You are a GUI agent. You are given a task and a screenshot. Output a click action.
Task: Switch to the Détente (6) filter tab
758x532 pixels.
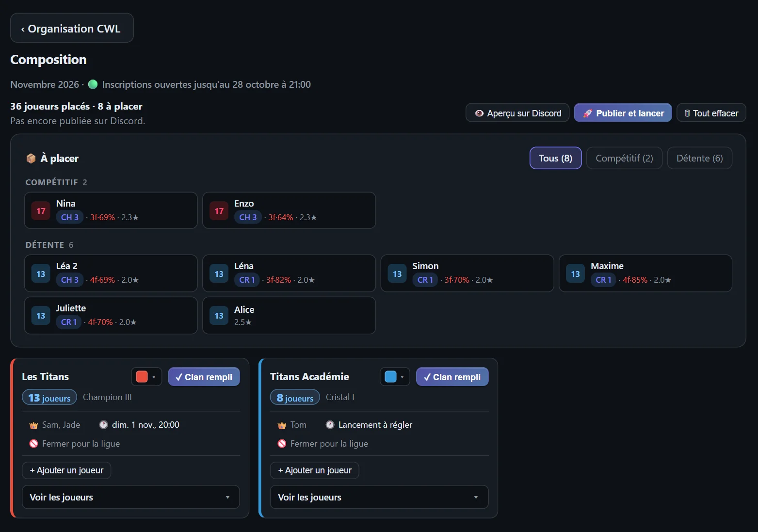(x=699, y=158)
